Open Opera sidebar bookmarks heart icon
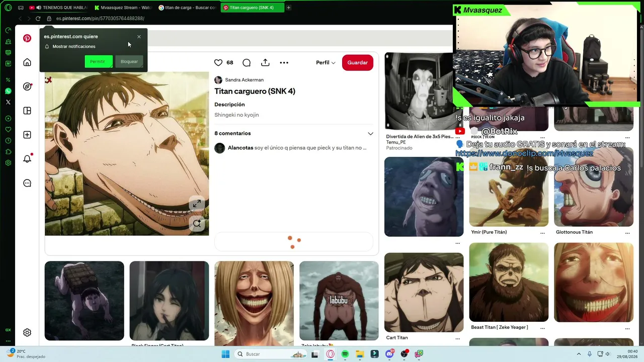 click(x=8, y=130)
